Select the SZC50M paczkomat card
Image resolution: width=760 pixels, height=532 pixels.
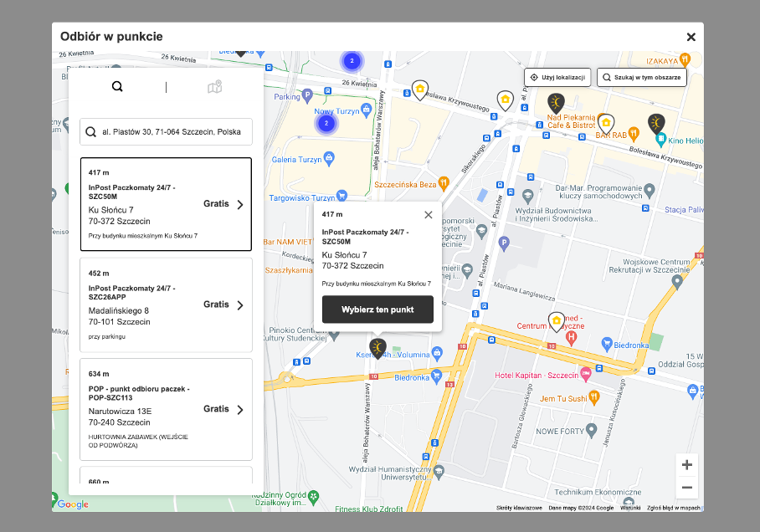(167, 204)
